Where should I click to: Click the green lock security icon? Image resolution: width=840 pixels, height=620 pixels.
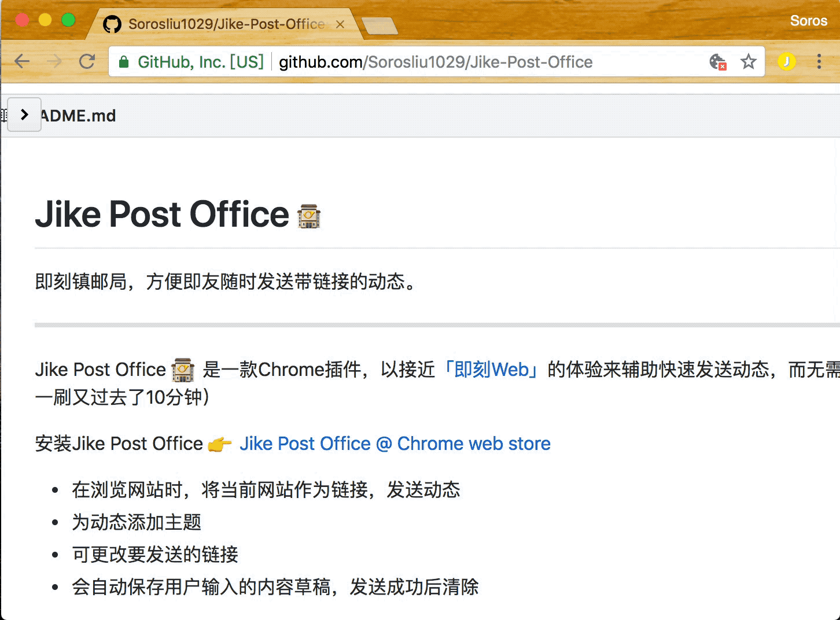[123, 62]
